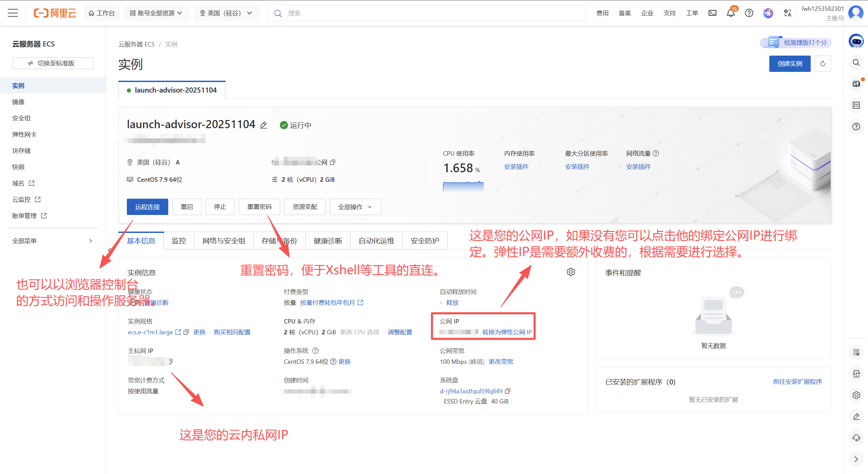Expand 全部菜单 in the sidebar
This screenshot has height=474, width=868.
(53, 241)
